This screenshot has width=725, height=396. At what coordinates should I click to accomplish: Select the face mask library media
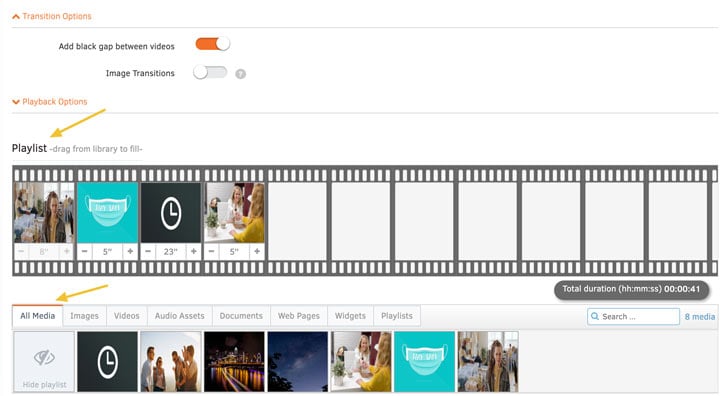424,361
